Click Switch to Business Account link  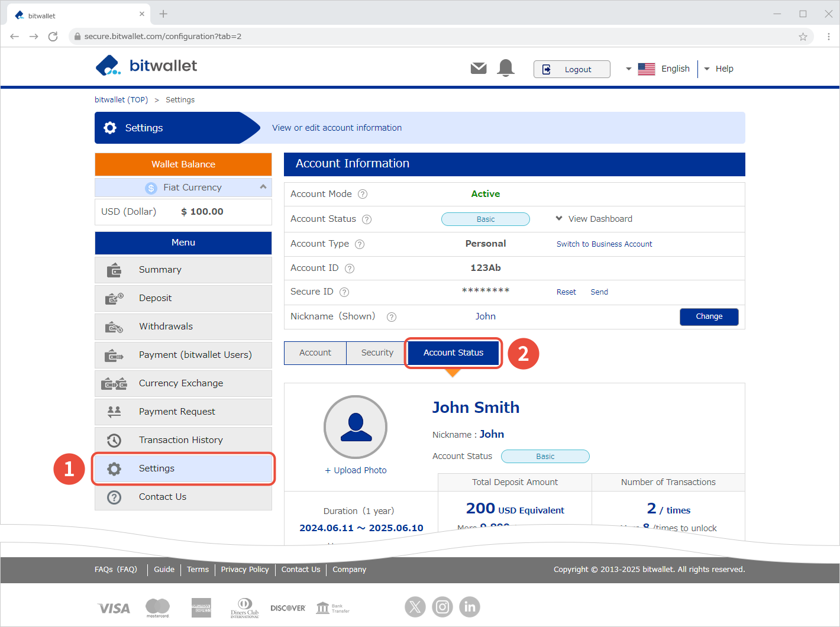pos(604,244)
